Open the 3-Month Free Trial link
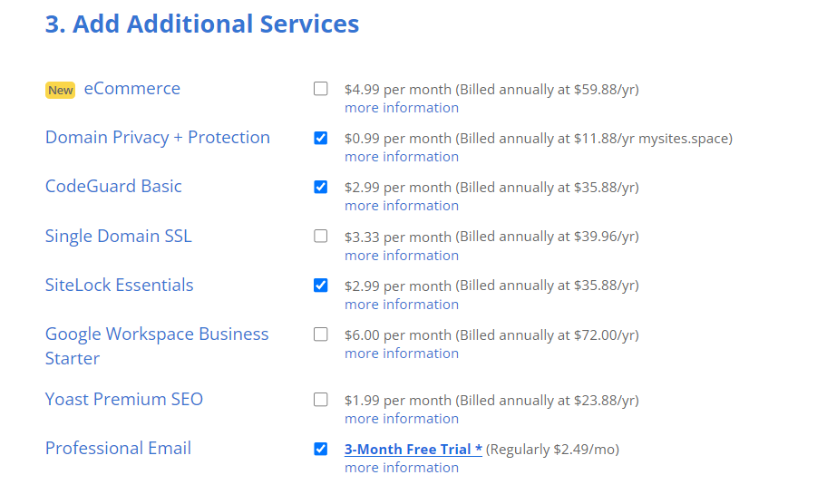 pos(413,450)
